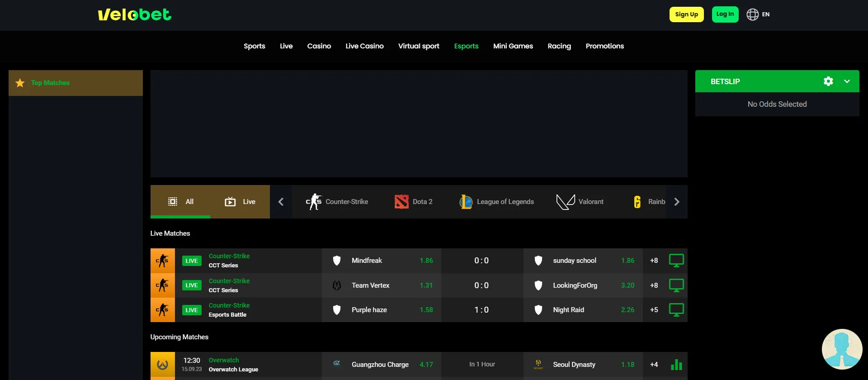Viewport: 868px width, 380px height.
Task: Open Overwatch League tournament link
Action: 233,370
